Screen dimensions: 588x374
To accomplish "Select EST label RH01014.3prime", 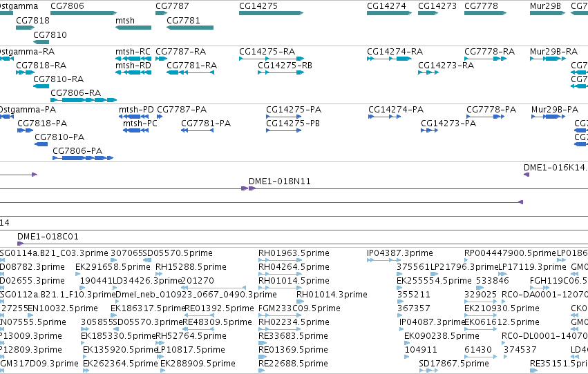I will point(332,295).
